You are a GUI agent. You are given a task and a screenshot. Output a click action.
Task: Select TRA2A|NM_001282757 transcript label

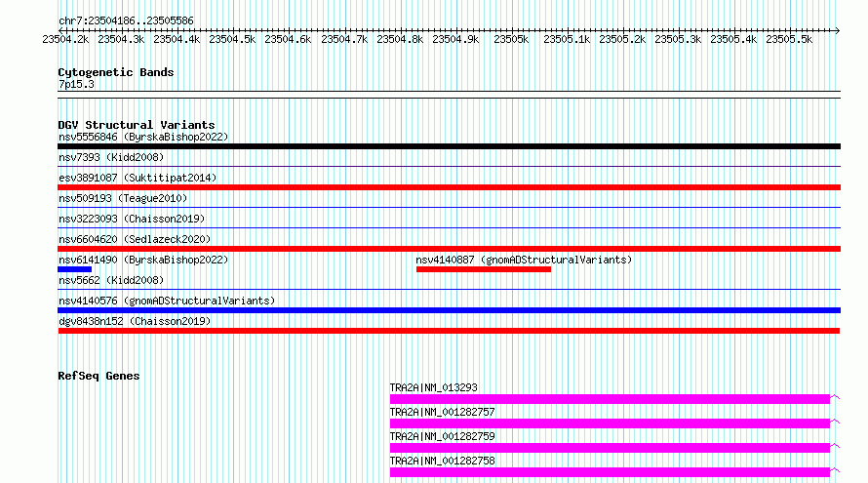(x=443, y=412)
